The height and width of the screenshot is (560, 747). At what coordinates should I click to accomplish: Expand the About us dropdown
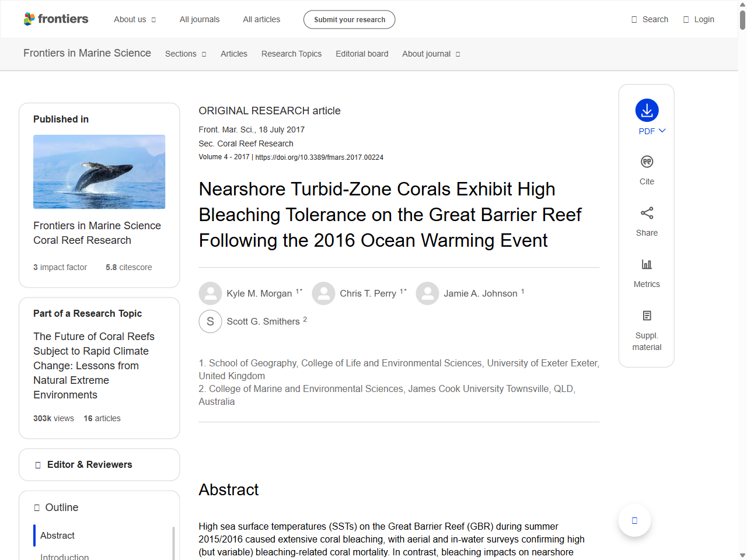(135, 19)
